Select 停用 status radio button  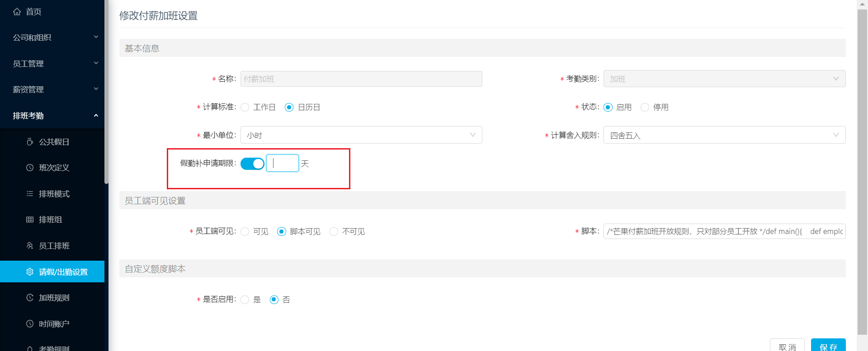[645, 107]
